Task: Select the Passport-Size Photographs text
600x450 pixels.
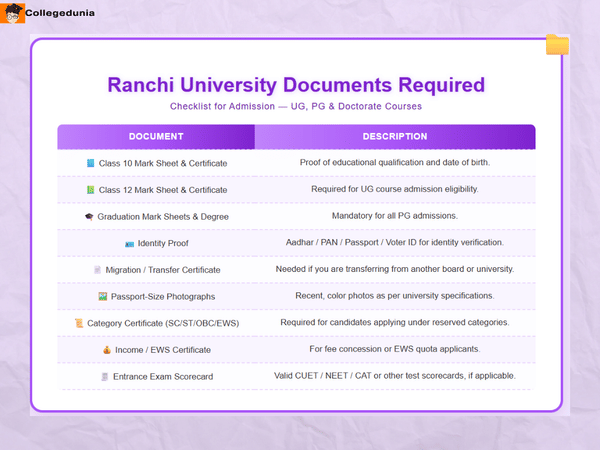Action: coord(163,297)
